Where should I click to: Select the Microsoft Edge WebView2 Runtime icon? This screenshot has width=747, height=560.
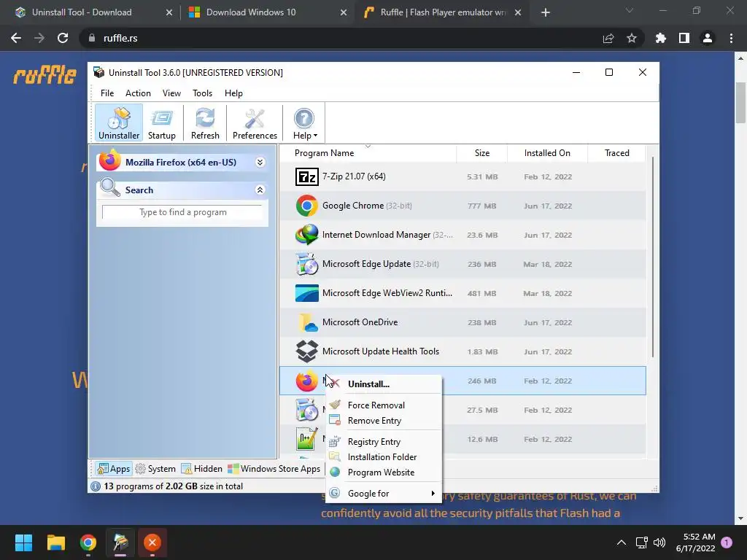pyautogui.click(x=306, y=293)
